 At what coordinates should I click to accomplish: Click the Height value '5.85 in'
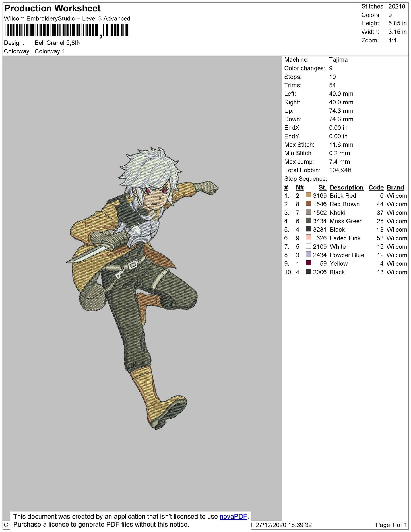coord(397,23)
